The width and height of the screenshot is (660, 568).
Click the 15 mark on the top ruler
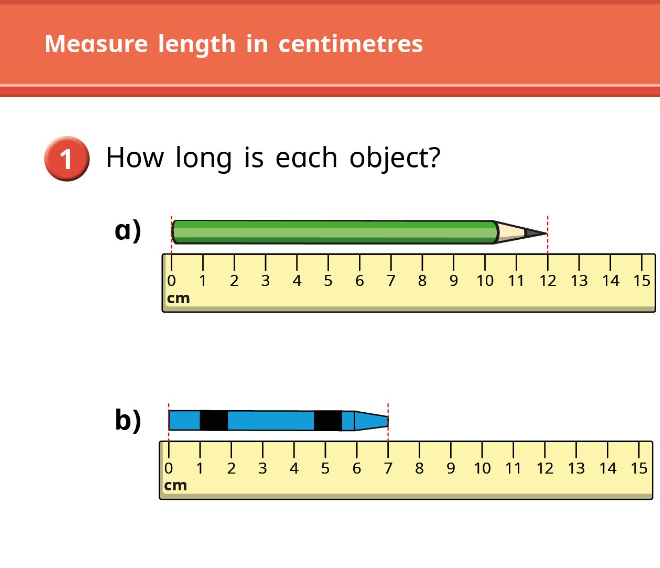pos(642,280)
